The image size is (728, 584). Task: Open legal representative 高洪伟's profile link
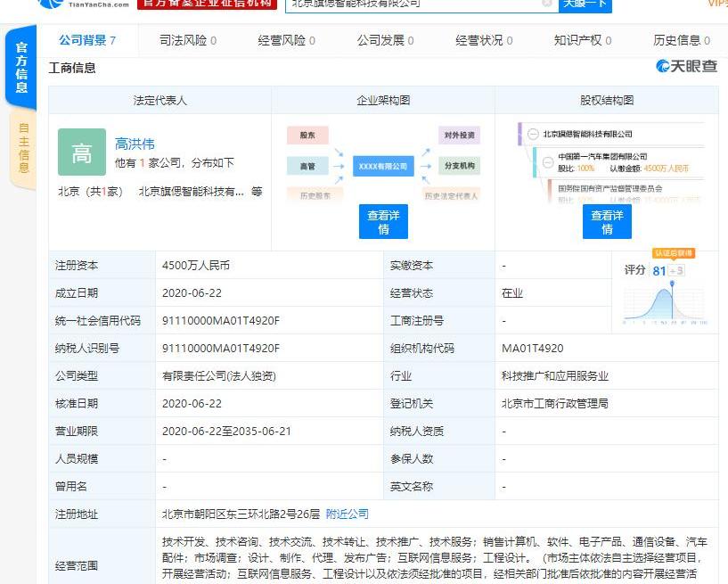(135, 144)
